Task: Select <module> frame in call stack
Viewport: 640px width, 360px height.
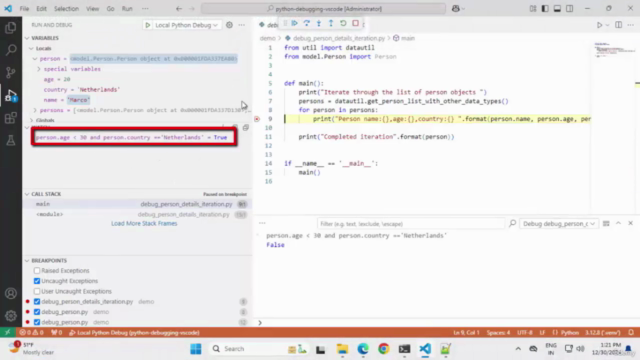Action: point(138,214)
